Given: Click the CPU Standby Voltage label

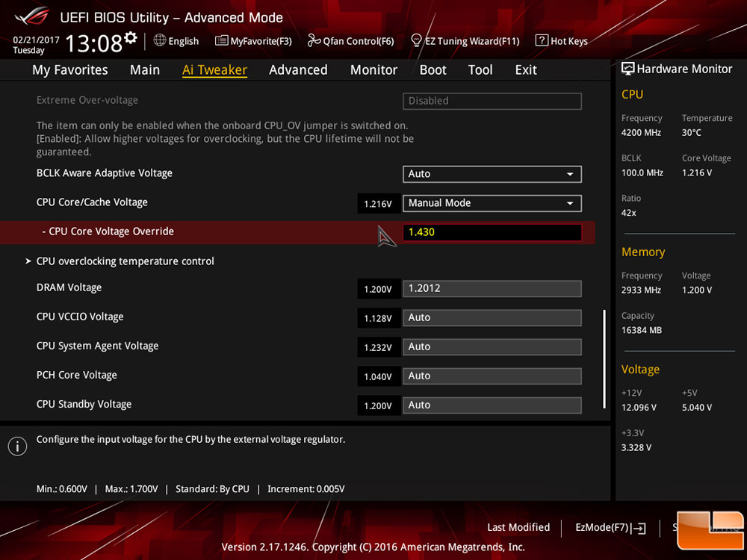Looking at the screenshot, I should [x=84, y=404].
